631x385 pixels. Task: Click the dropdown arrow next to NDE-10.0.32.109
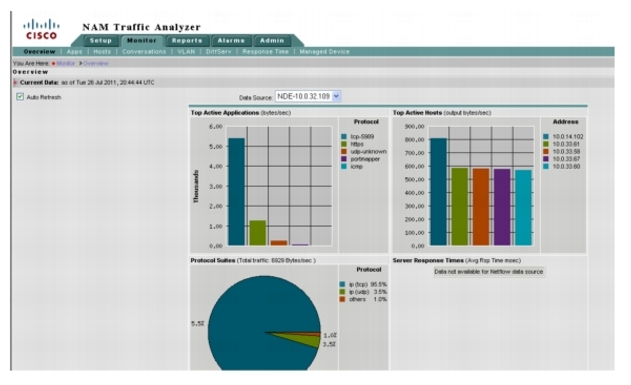coord(336,97)
